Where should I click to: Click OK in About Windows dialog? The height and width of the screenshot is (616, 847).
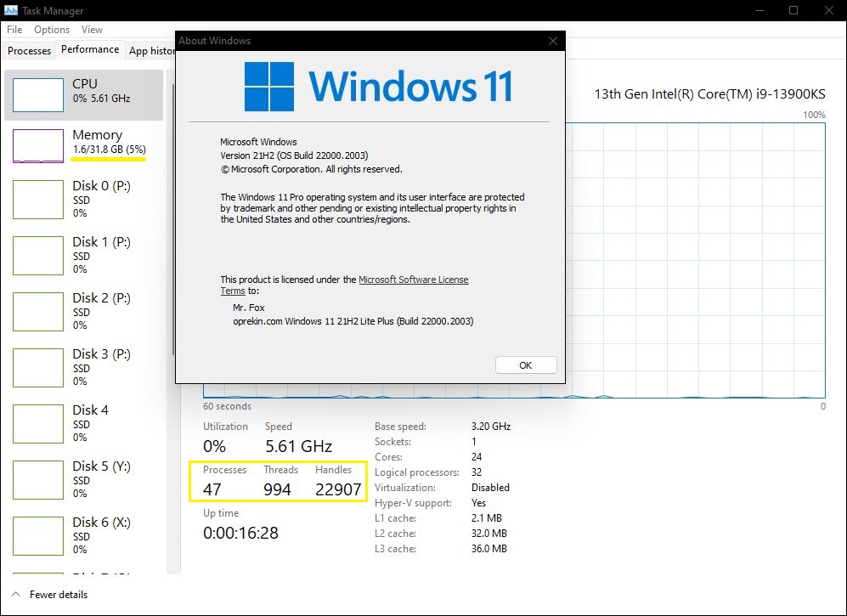pos(526,365)
